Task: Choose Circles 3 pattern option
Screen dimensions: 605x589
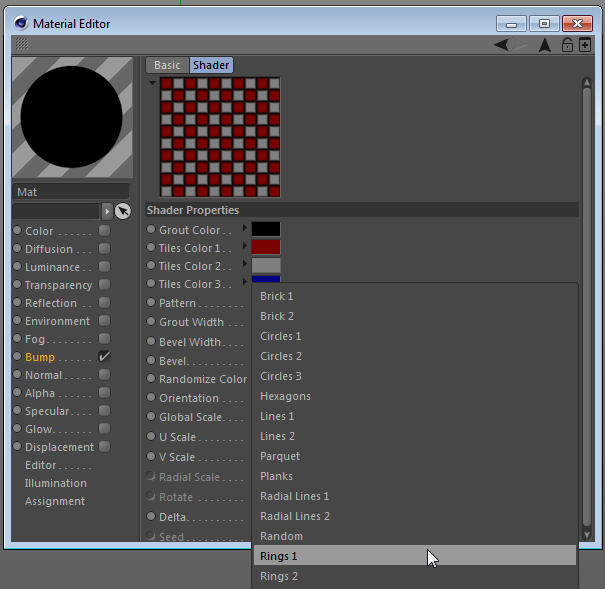Action: [x=415, y=376]
